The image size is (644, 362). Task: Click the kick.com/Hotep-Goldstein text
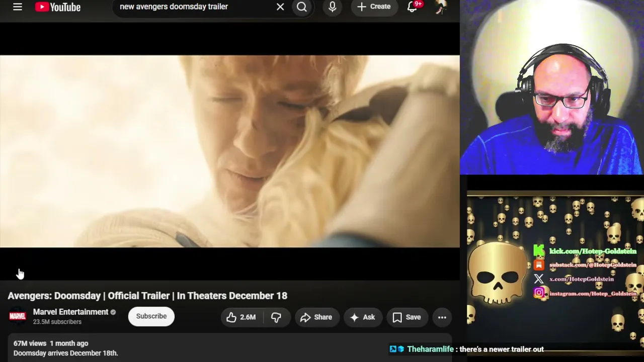(x=593, y=251)
